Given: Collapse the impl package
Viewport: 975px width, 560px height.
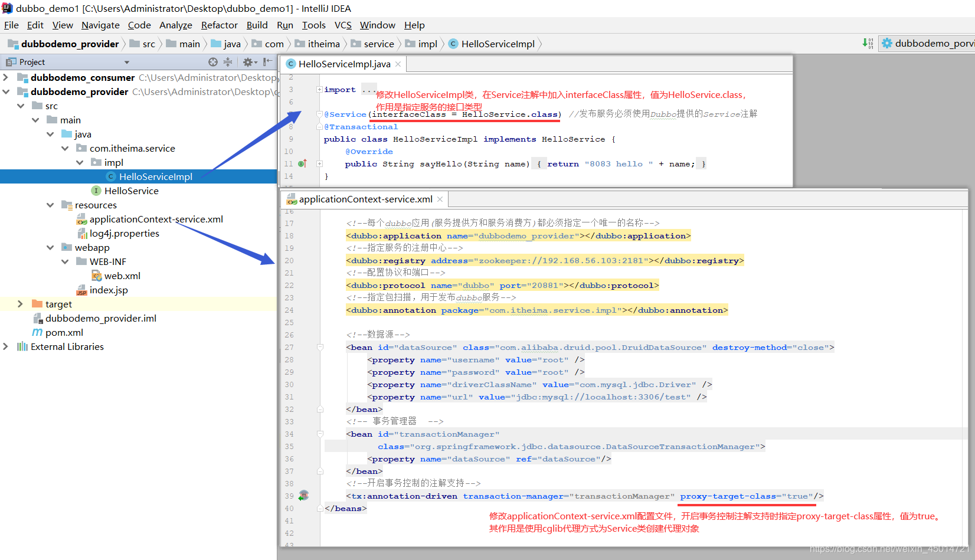Looking at the screenshot, I should pyautogui.click(x=80, y=162).
